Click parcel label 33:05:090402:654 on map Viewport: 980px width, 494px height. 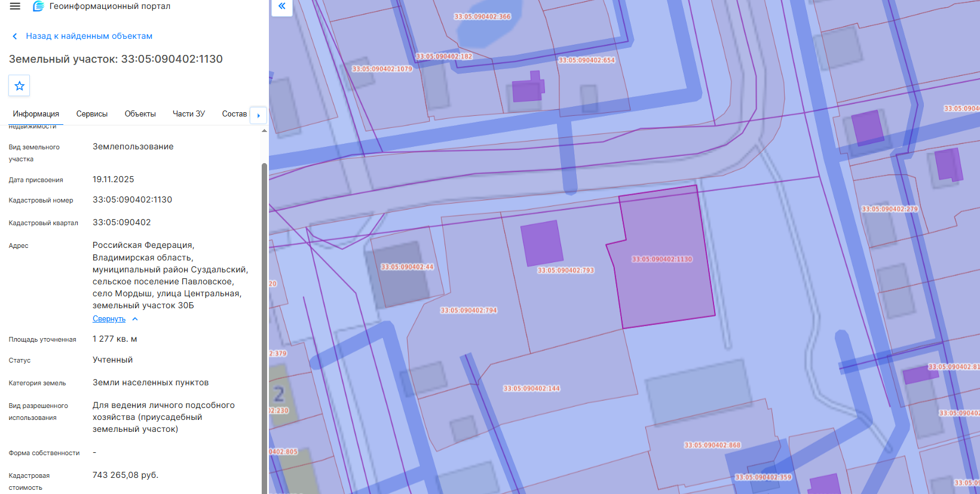587,60
